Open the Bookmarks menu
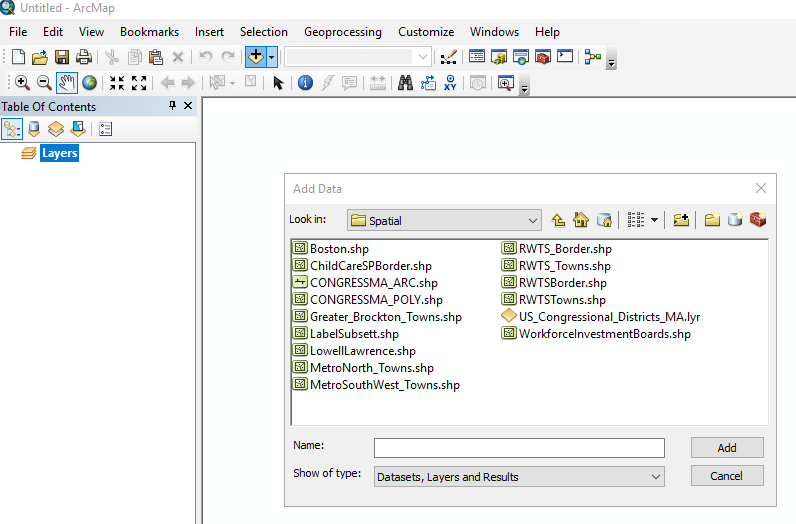Image resolution: width=796 pixels, height=524 pixels. click(149, 31)
